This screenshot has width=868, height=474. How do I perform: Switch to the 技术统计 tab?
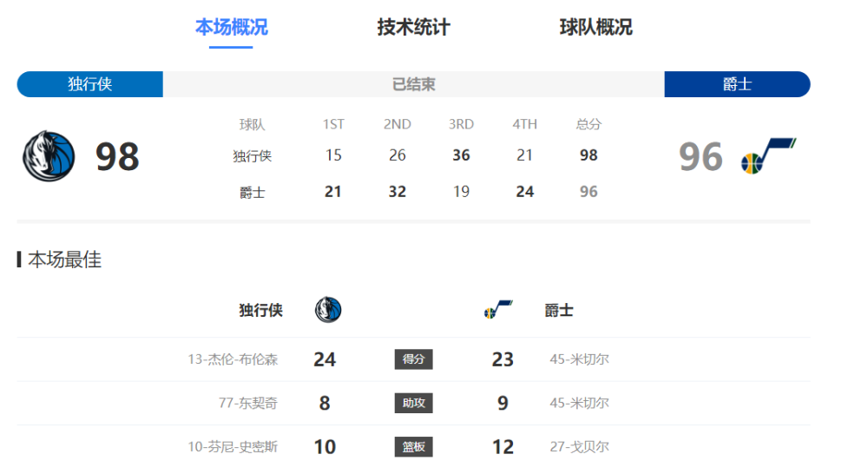pyautogui.click(x=413, y=27)
